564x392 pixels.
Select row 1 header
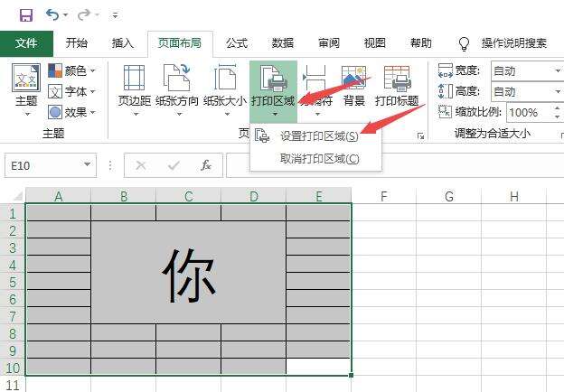(13, 213)
